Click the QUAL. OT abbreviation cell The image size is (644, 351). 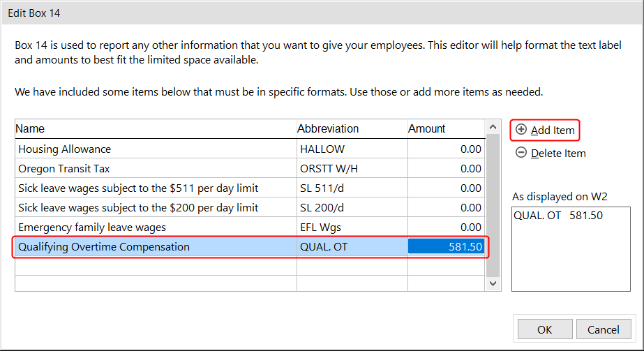click(x=351, y=247)
